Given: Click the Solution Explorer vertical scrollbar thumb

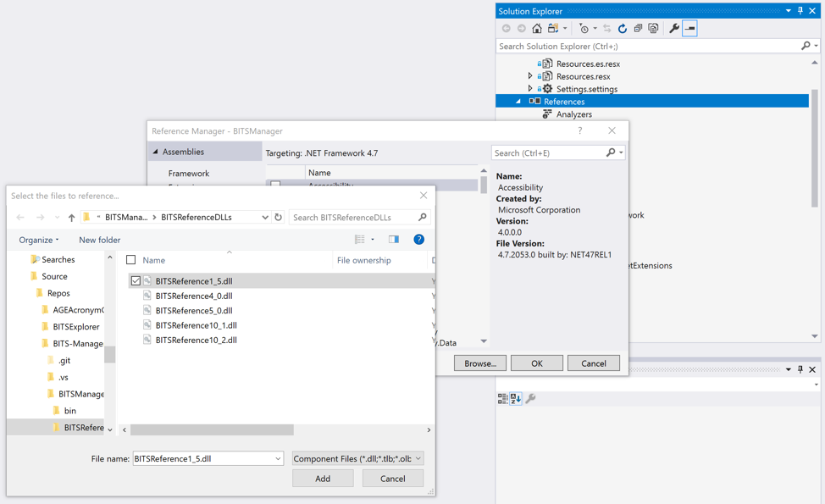Looking at the screenshot, I should click(815, 148).
